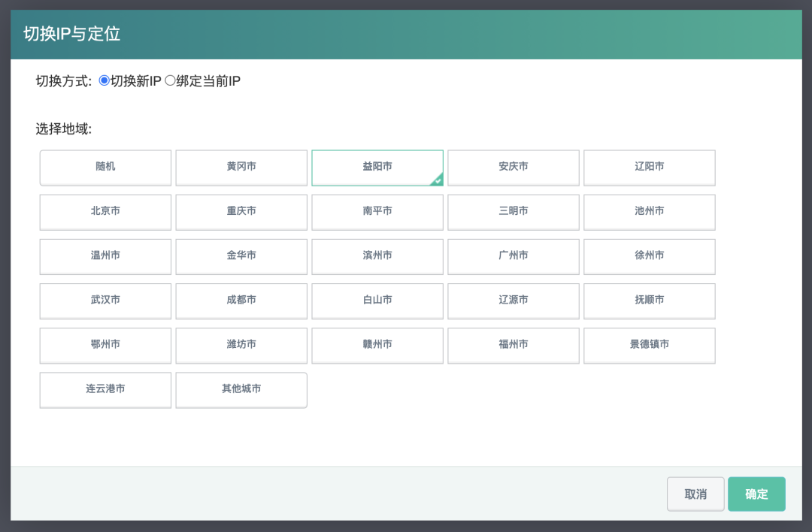
Task: Select 武汉市 as the location
Action: 105,300
